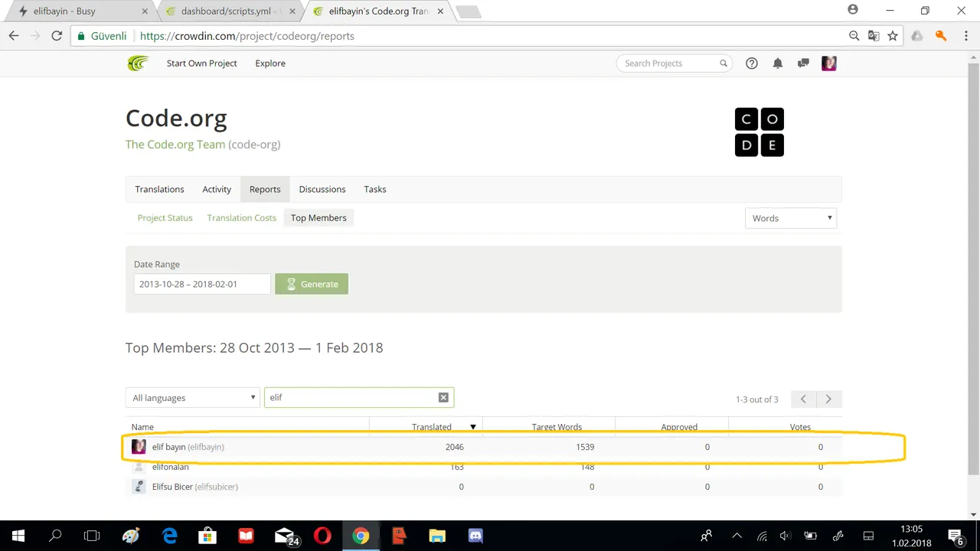Screen dimensions: 980x551
Task: Open the Chrome account profile icon
Action: point(853,11)
